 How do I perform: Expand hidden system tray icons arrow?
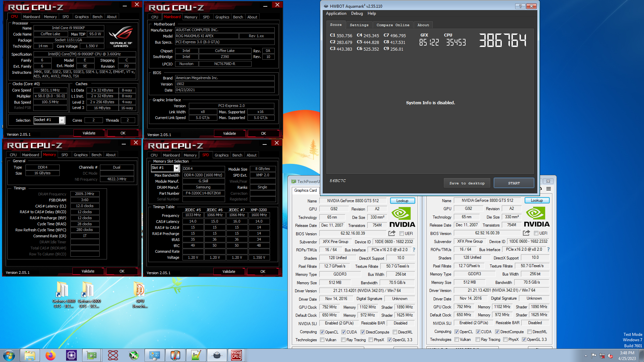coord(586,356)
